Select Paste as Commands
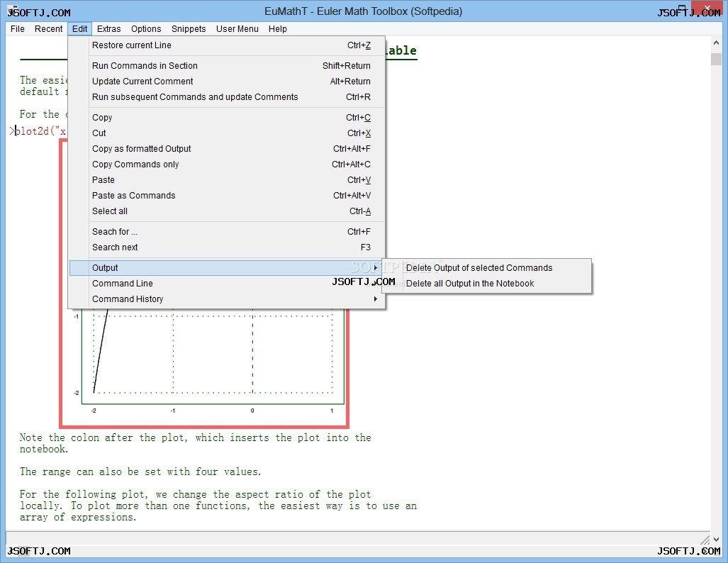Screen dimensions: 728x563 tap(227, 196)
